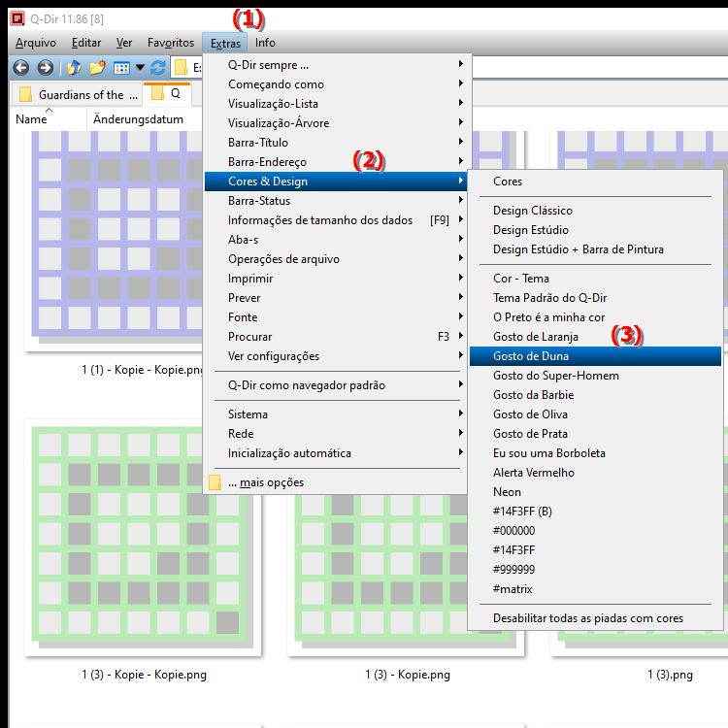Choose the #14F3FF (B) color theme
Viewport: 728px width, 728px height.
(595, 512)
